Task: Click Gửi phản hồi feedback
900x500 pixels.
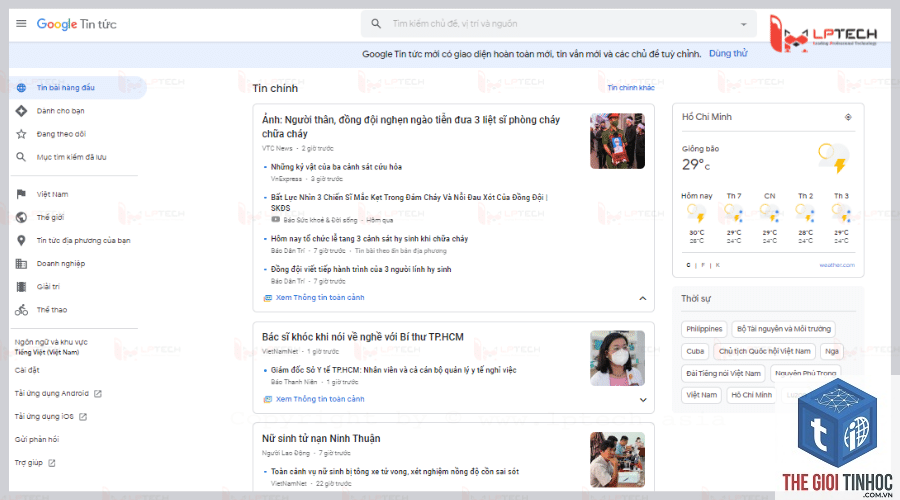Action: pyautogui.click(x=37, y=439)
